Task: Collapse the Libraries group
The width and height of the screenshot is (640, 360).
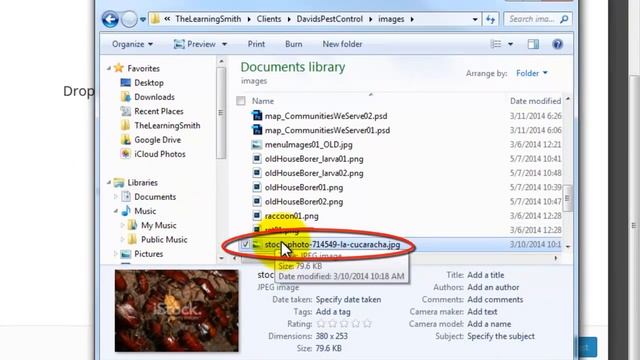Action: coord(109,182)
